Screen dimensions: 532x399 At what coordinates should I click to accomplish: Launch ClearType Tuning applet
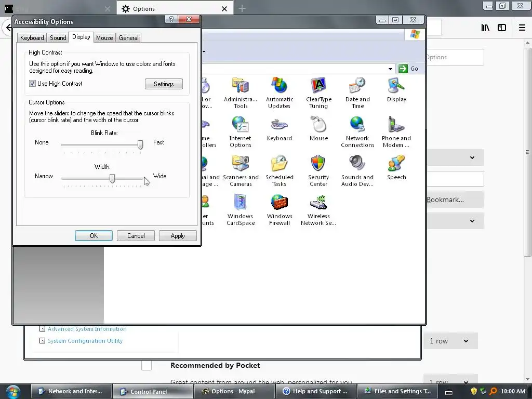coord(318,92)
